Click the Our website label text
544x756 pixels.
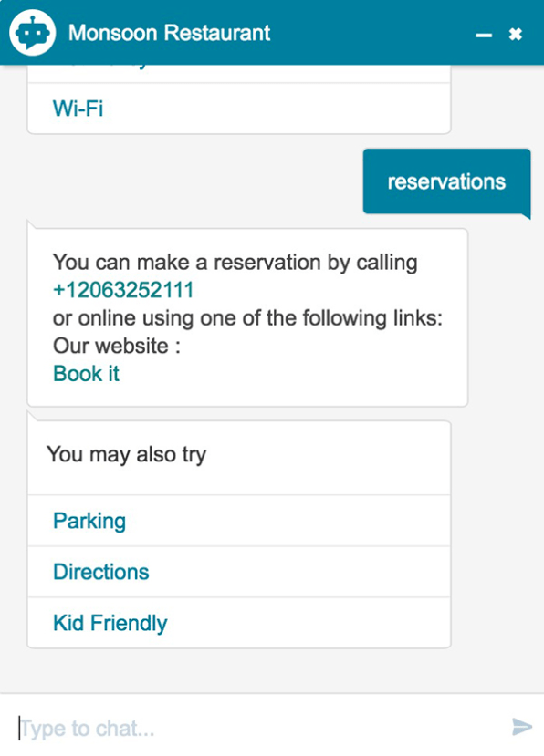(x=117, y=346)
